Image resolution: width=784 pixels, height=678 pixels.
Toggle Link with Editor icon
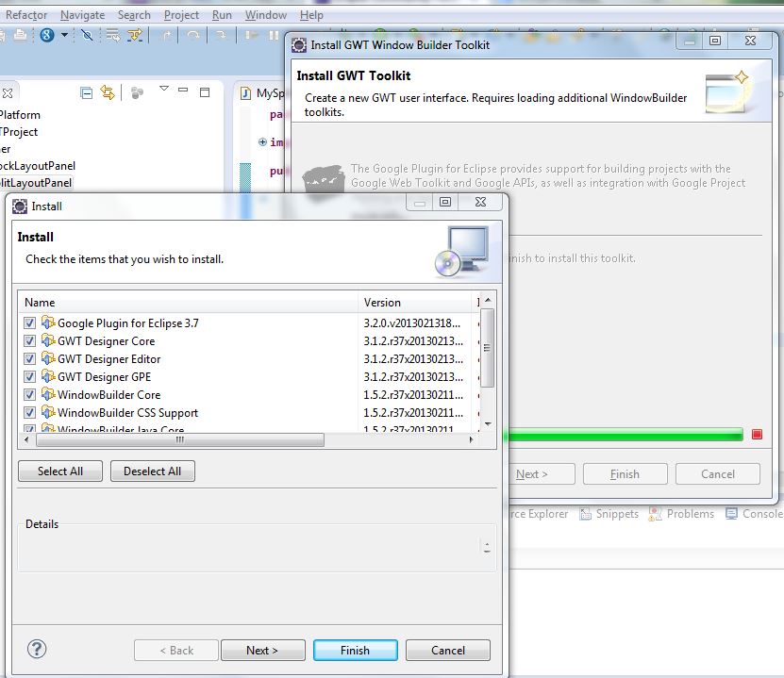[x=108, y=92]
